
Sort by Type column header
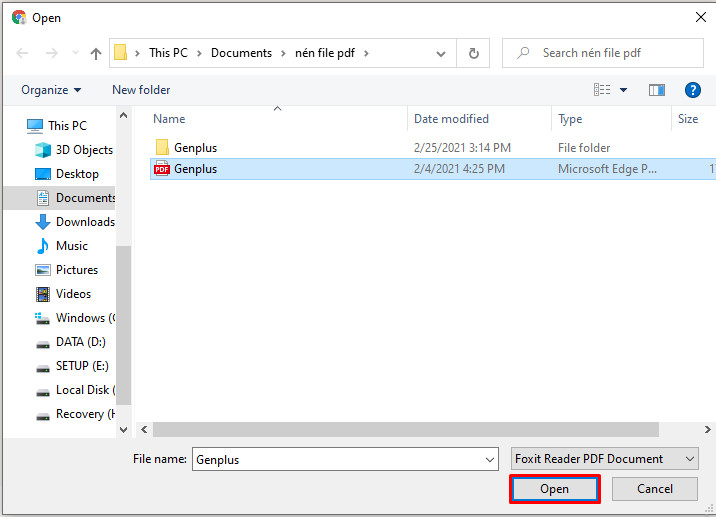[570, 119]
